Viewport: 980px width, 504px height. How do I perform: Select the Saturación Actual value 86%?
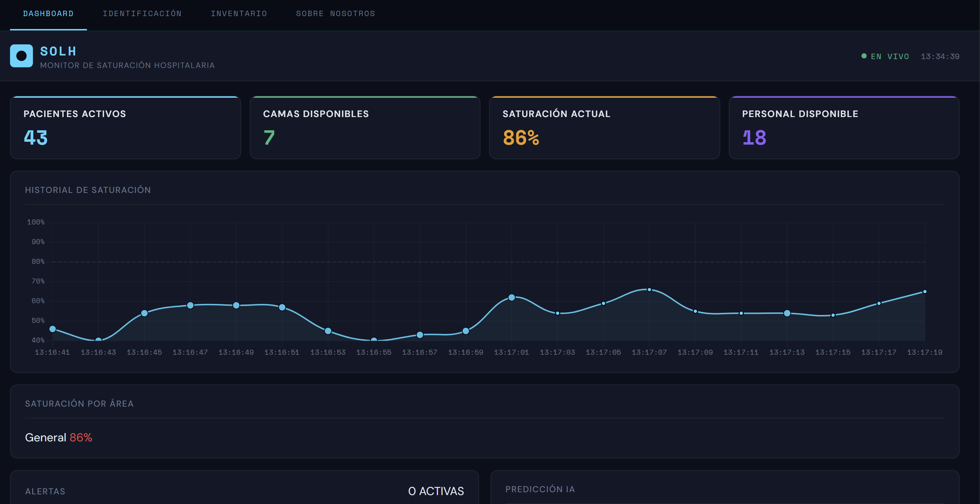pos(521,137)
